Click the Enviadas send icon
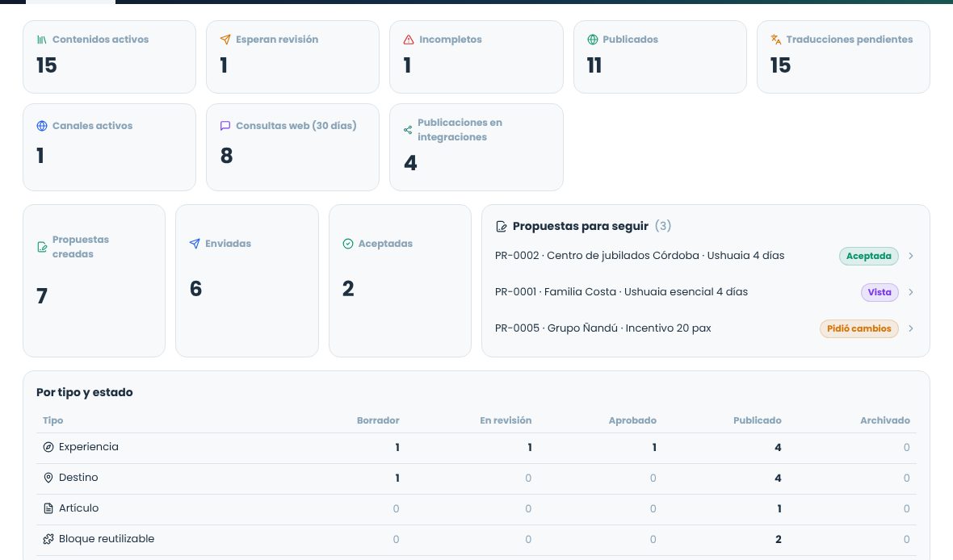Image resolution: width=953 pixels, height=560 pixels. 195,244
